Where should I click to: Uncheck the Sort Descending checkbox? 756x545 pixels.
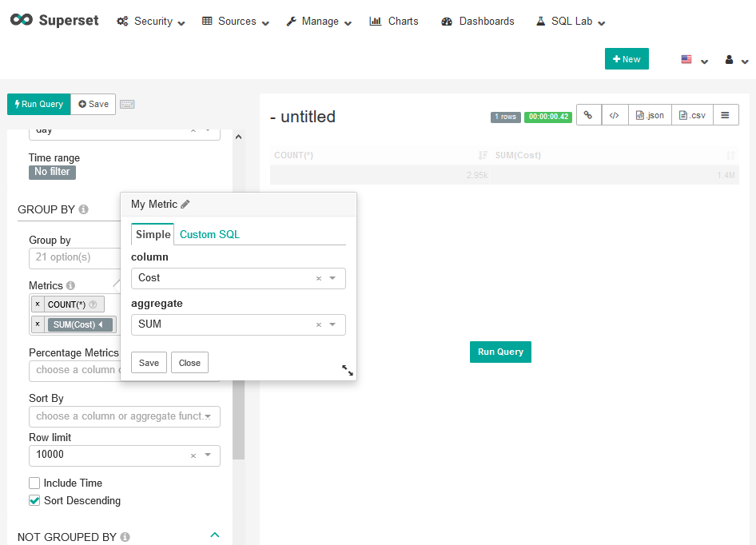[x=34, y=501]
